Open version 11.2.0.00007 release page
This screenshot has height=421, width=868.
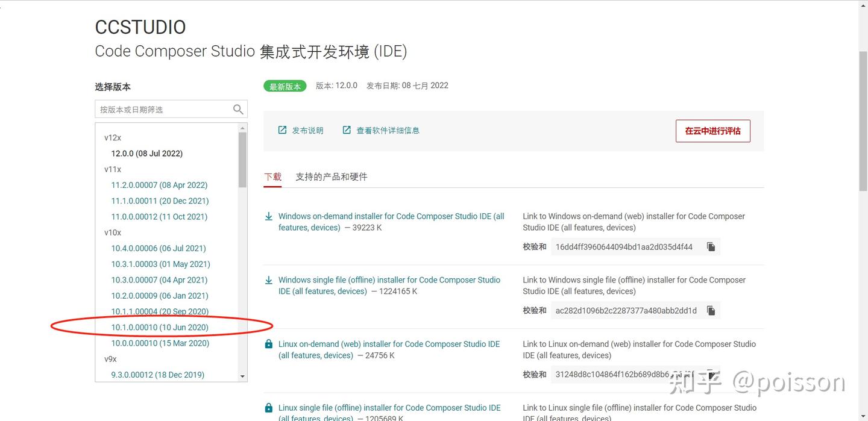pyautogui.click(x=159, y=185)
